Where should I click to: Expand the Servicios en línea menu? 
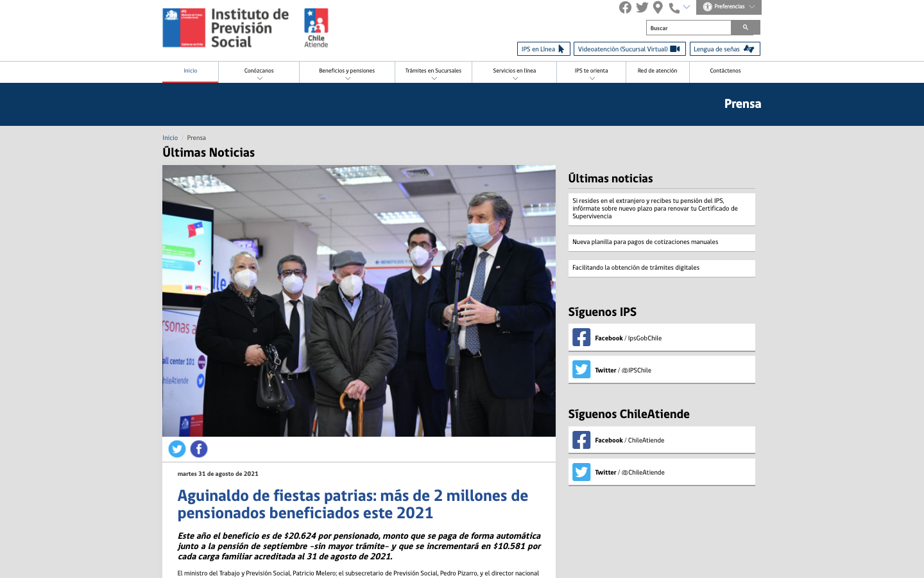[515, 72]
